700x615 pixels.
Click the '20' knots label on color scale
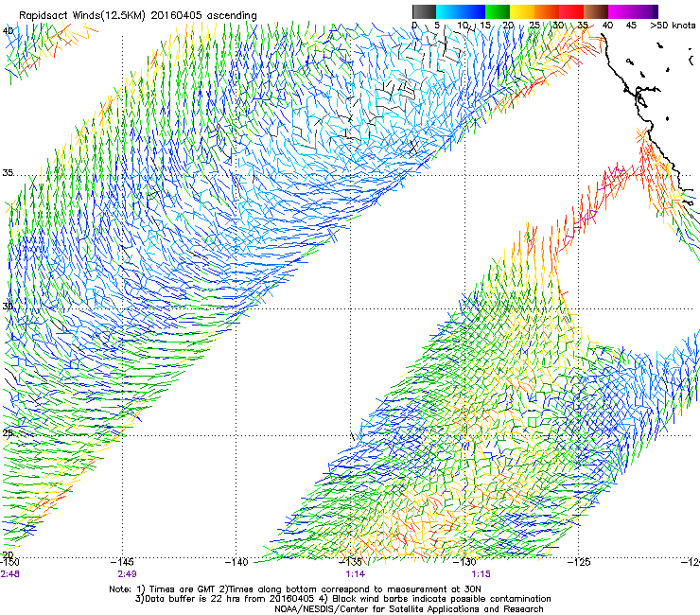[x=509, y=25]
